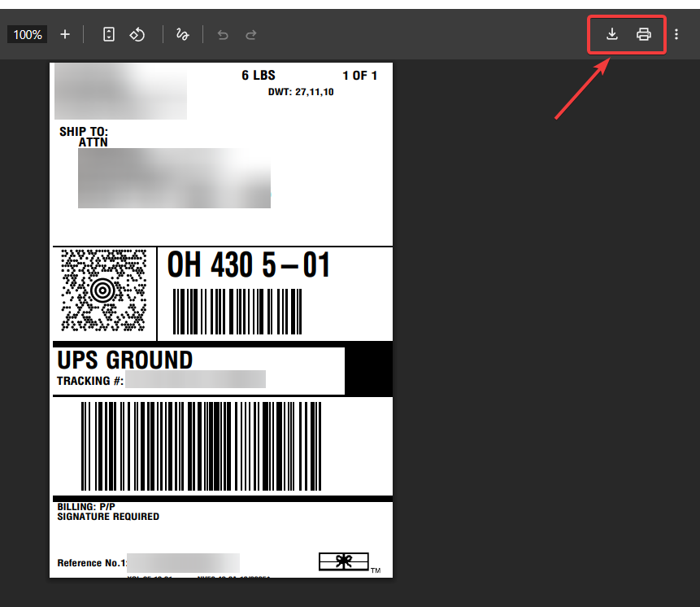700x607 pixels.
Task: Click the MaxiCode symbol on label
Action: click(x=103, y=290)
